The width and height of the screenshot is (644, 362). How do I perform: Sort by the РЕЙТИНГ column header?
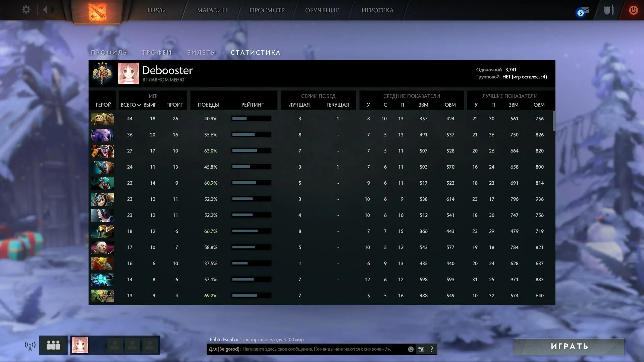[x=253, y=105]
